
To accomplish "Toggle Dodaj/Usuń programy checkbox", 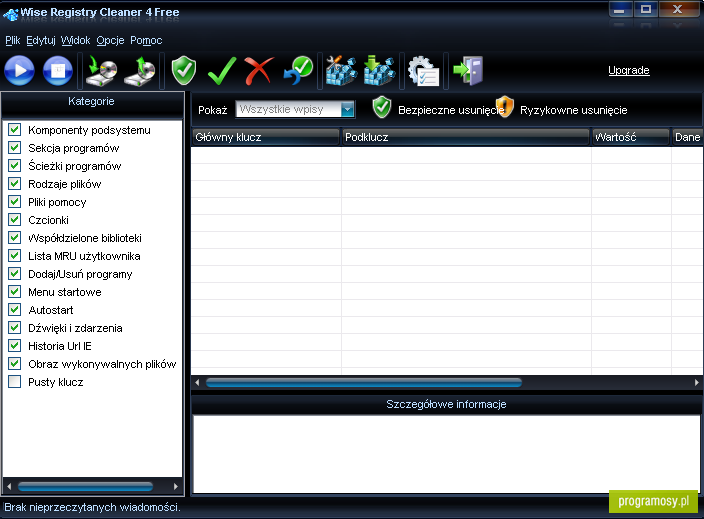I will [x=14, y=273].
